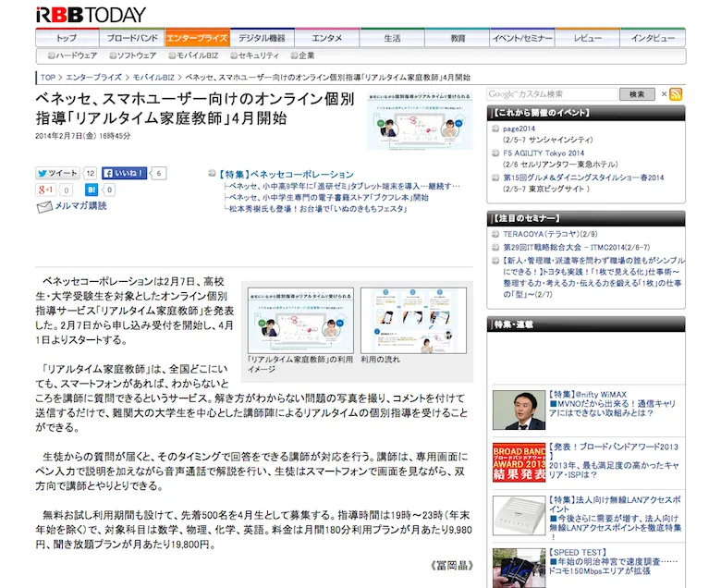Click TOP in the breadcrumb
The width and height of the screenshot is (721, 588).
click(x=48, y=78)
